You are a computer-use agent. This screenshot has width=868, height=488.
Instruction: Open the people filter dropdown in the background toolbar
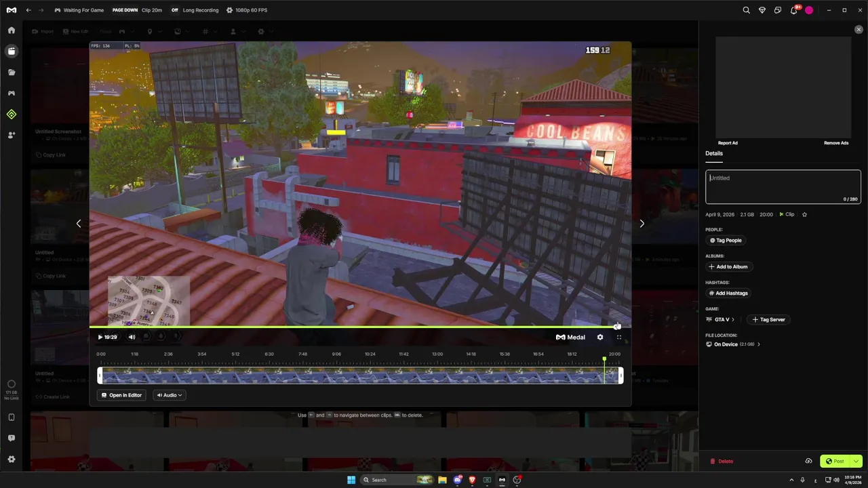click(237, 31)
